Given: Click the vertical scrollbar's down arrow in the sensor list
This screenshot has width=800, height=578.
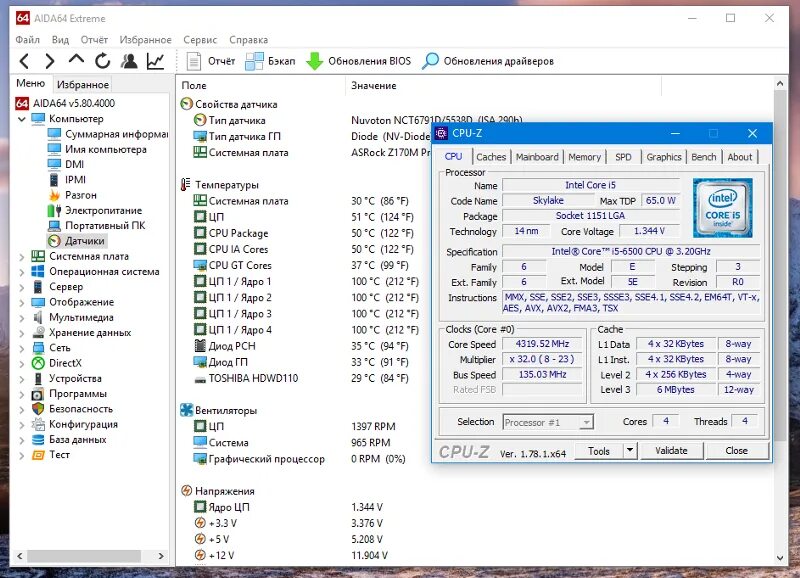Looking at the screenshot, I should tap(780, 558).
